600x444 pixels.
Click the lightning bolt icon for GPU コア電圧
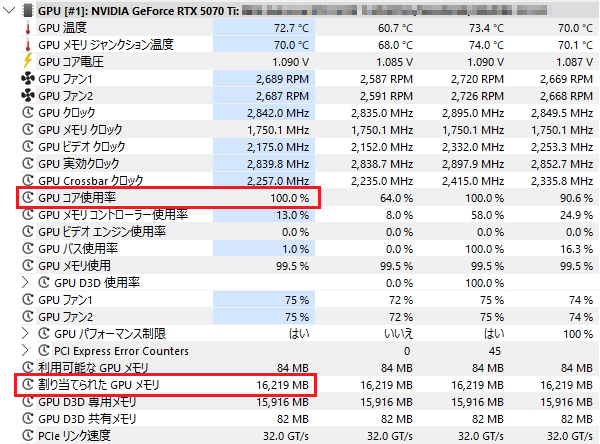tap(28, 61)
